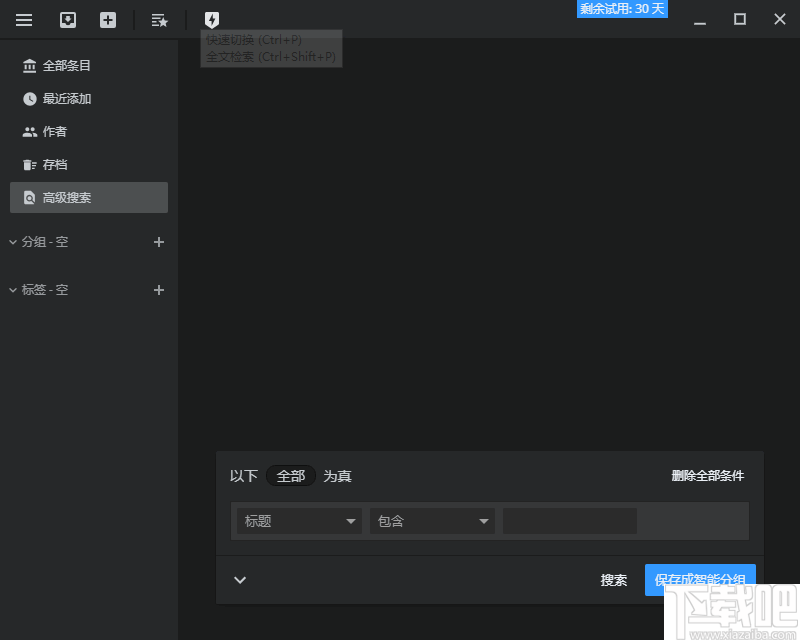
Task: Toggle the 全部 match condition pill
Action: (291, 476)
